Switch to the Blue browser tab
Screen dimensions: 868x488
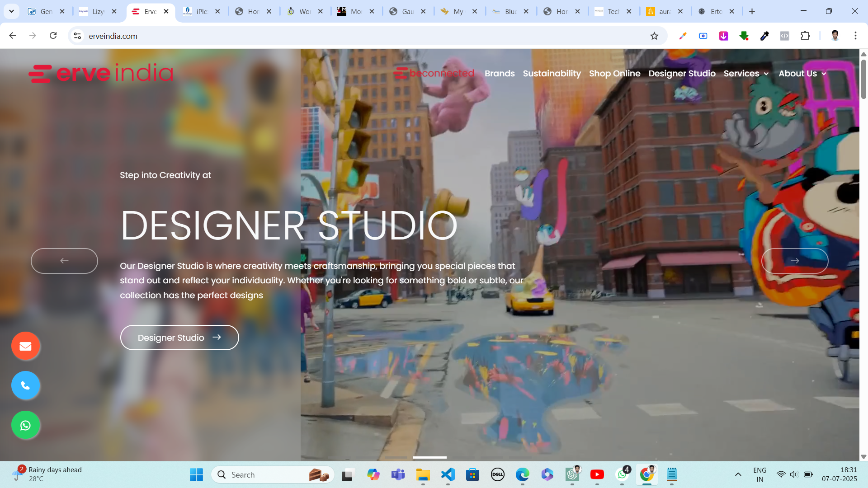[510, 12]
